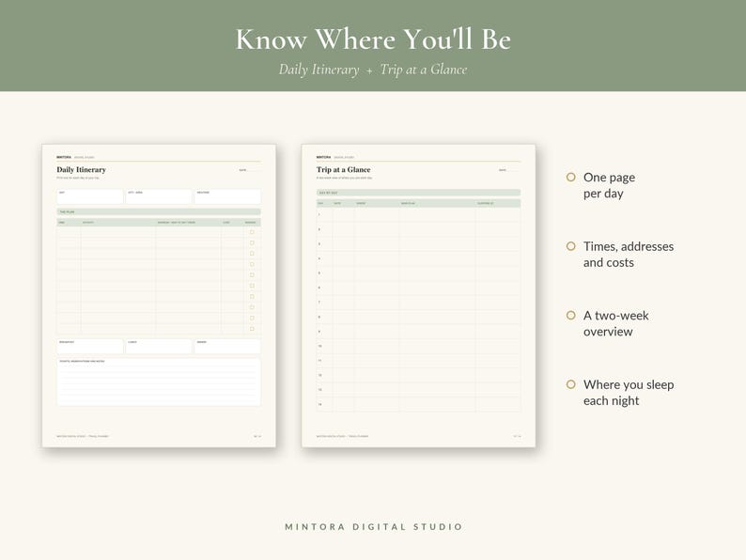
Task: Select the "One page per day" text
Action: [609, 185]
